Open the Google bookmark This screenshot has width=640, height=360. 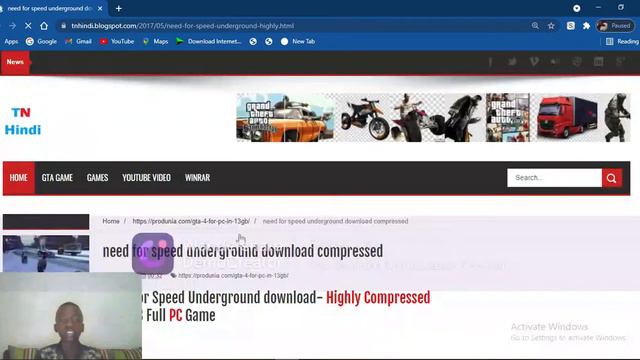(x=41, y=41)
